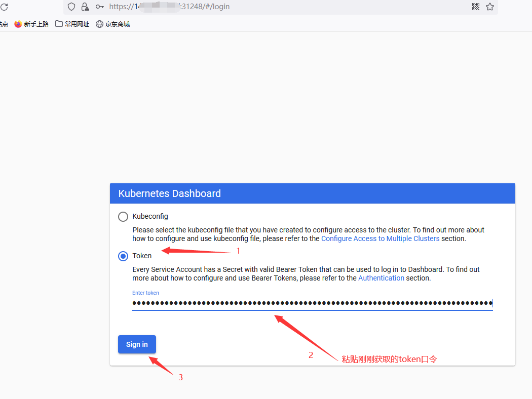Open Configure Access to Multiple Clusters link
532x399 pixels.
tap(380, 238)
